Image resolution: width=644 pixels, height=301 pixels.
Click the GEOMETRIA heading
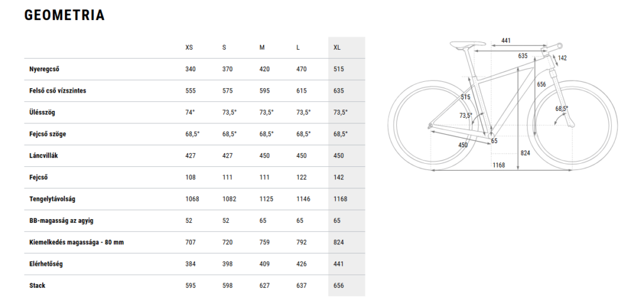pyautogui.click(x=64, y=16)
